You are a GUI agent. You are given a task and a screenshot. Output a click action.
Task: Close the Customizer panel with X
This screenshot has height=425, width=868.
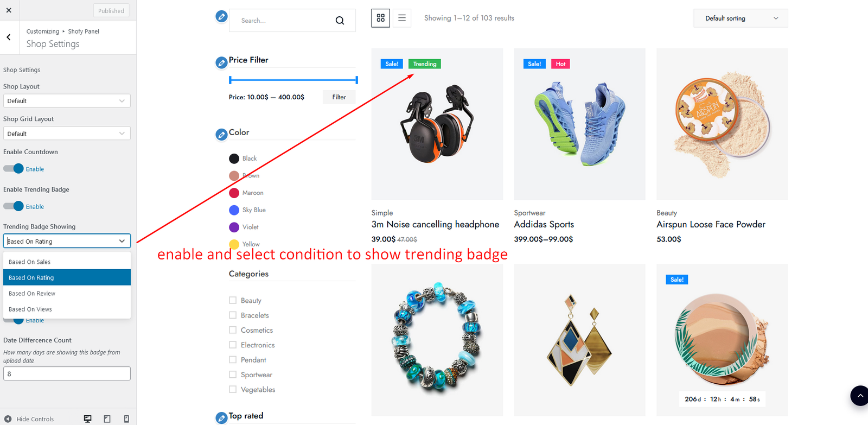tap(9, 10)
